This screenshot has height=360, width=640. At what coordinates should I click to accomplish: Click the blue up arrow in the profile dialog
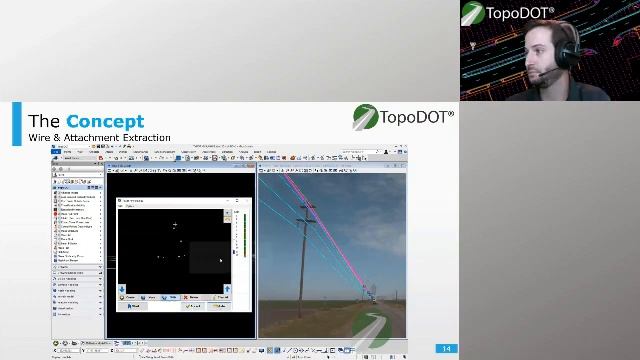[x=227, y=289]
